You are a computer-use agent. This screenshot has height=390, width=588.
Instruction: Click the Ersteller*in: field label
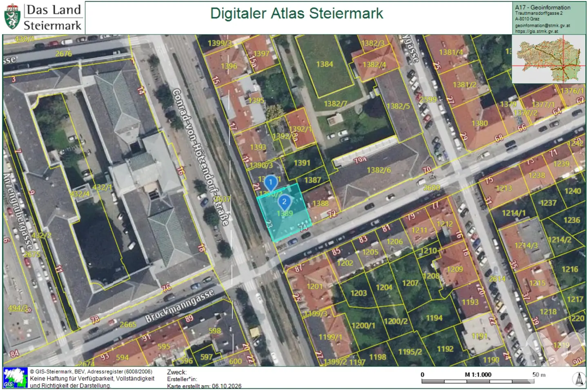point(182,379)
